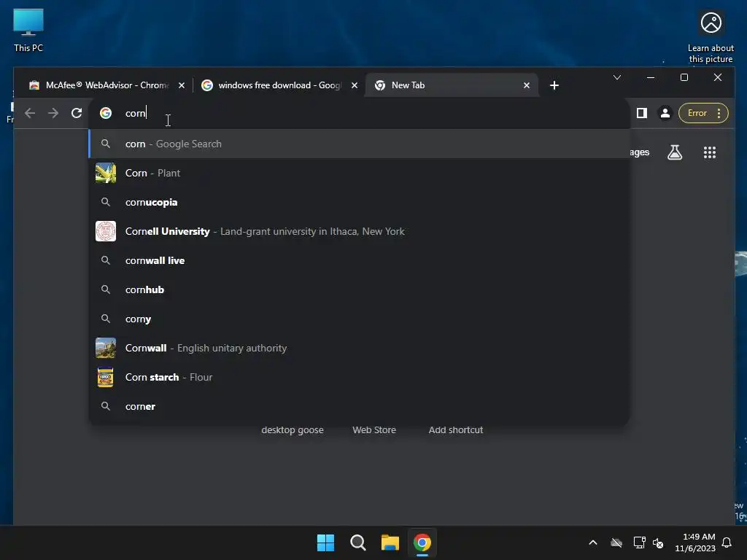Open the Search Labs flask icon
Screen dimensions: 747x560
(x=675, y=152)
